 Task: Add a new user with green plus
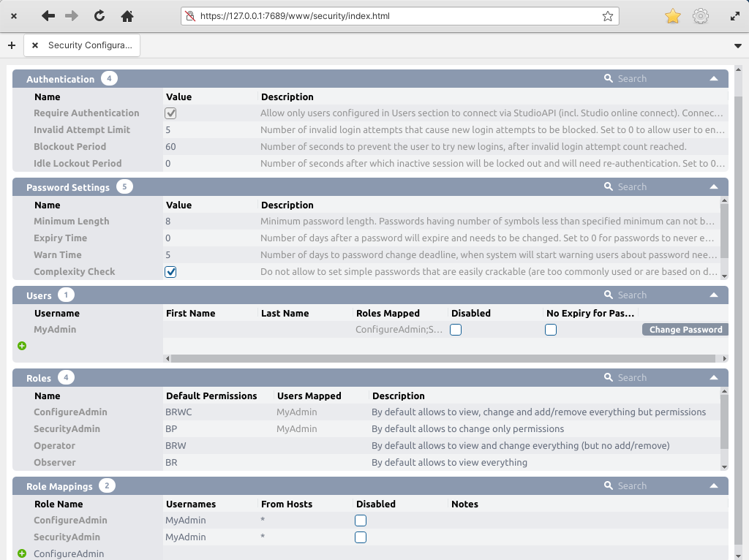[22, 346]
